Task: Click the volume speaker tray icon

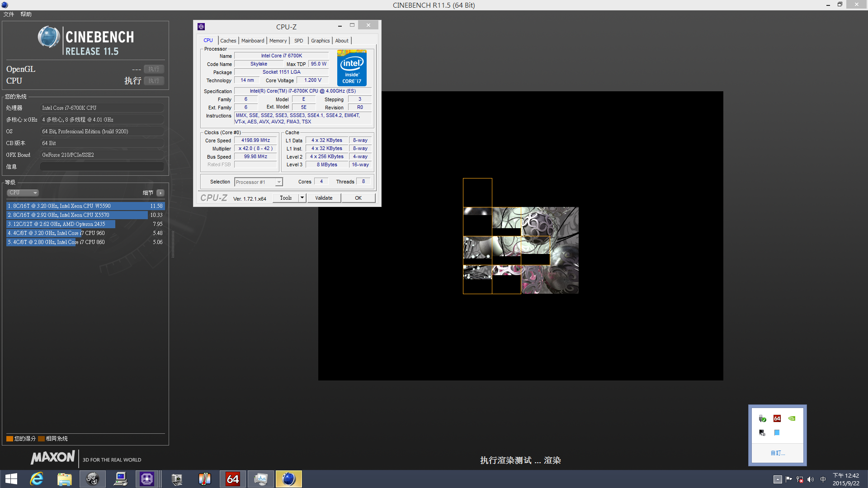Action: (x=811, y=479)
